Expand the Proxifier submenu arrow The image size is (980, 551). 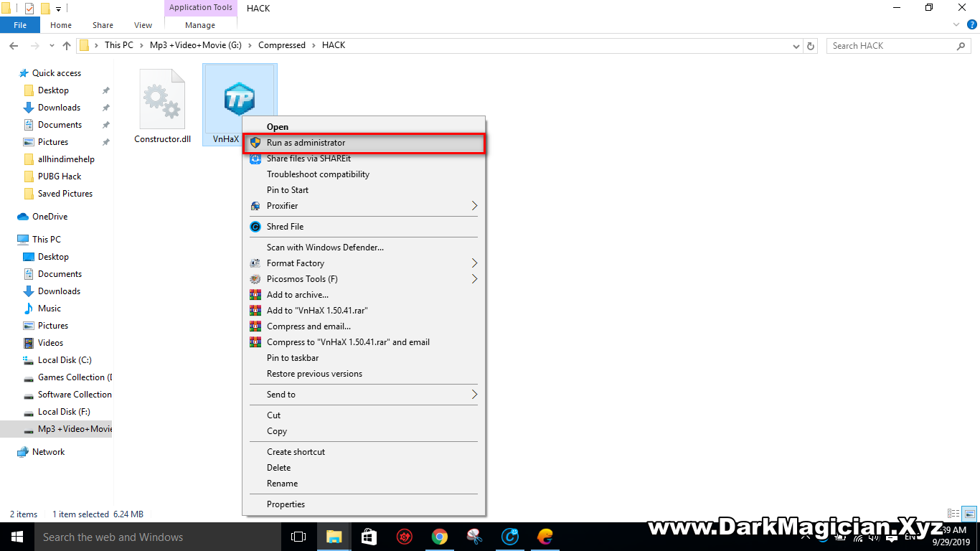point(474,206)
